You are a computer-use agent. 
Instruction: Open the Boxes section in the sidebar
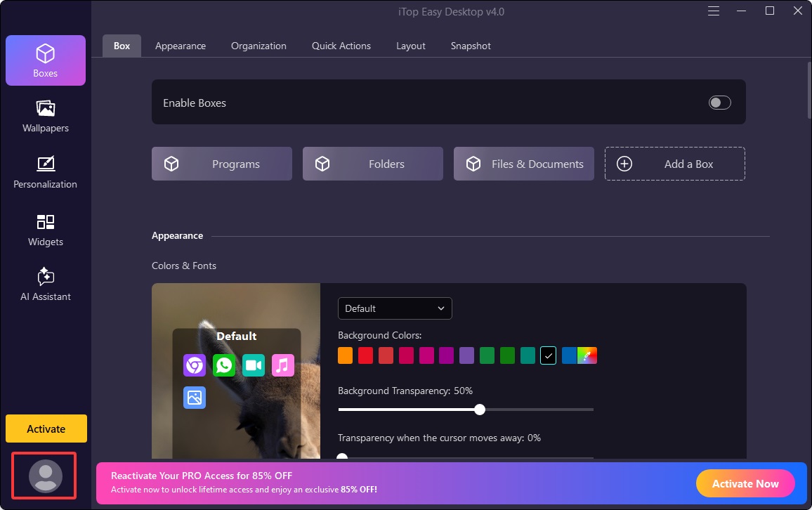(x=45, y=60)
